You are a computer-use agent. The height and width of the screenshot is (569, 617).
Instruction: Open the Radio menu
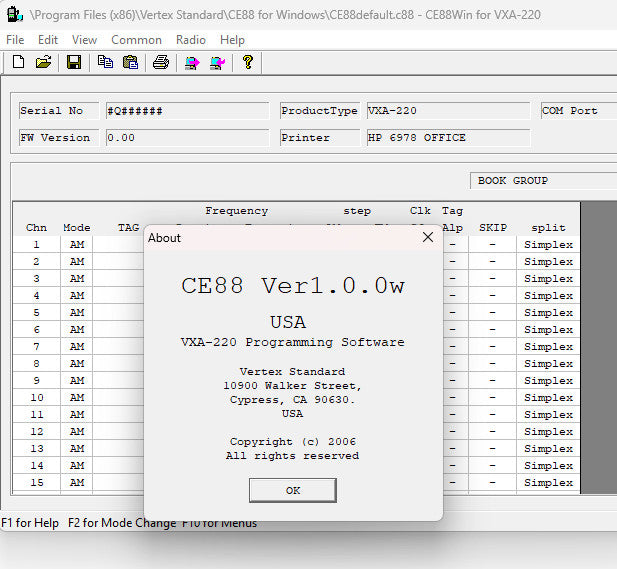(190, 40)
